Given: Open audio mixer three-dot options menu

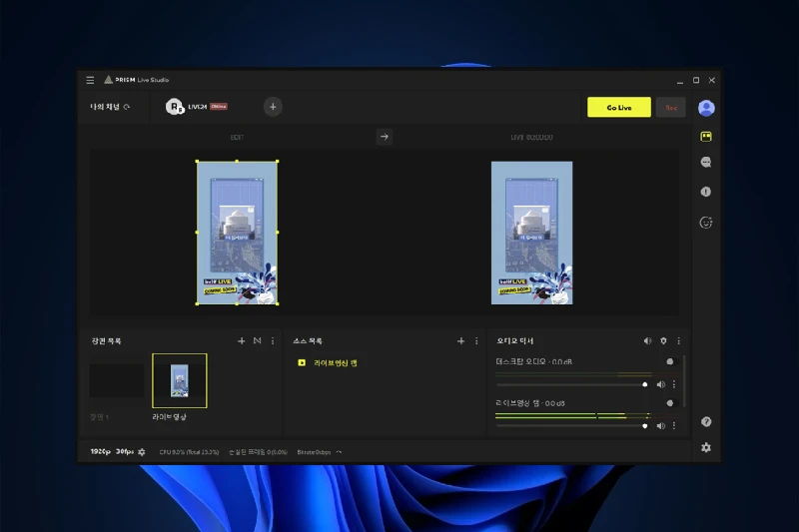Looking at the screenshot, I should pyautogui.click(x=679, y=341).
